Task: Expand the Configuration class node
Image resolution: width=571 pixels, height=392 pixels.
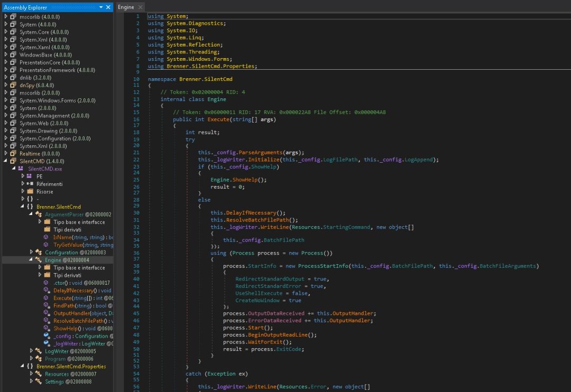Action: click(x=31, y=253)
